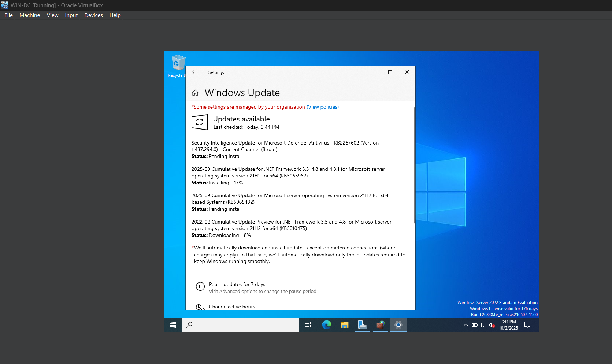Open the View menu
Image resolution: width=612 pixels, height=364 pixels.
tap(53, 15)
